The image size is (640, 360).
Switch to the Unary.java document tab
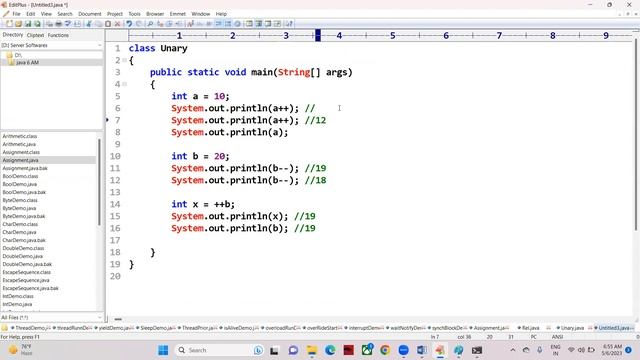click(572, 328)
